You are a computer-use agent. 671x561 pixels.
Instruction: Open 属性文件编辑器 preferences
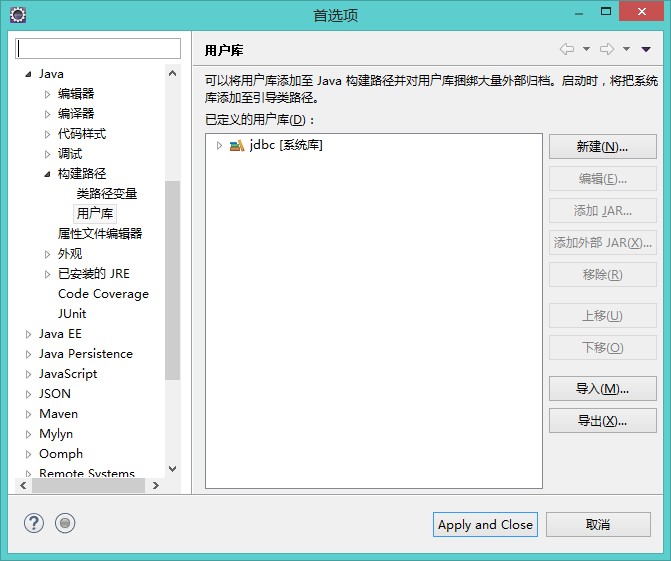point(100,234)
